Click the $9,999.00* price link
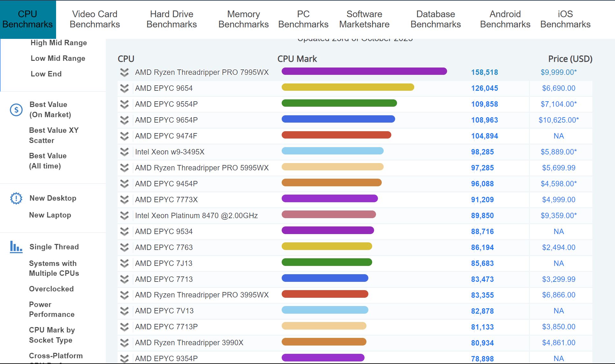This screenshot has width=615, height=364. coord(559,72)
